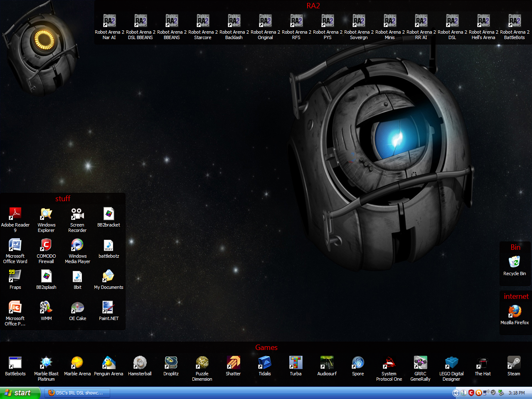Open Robot Arena 2 RFS shortcut
Viewport: 532px width, 399px height.
pyautogui.click(x=296, y=27)
